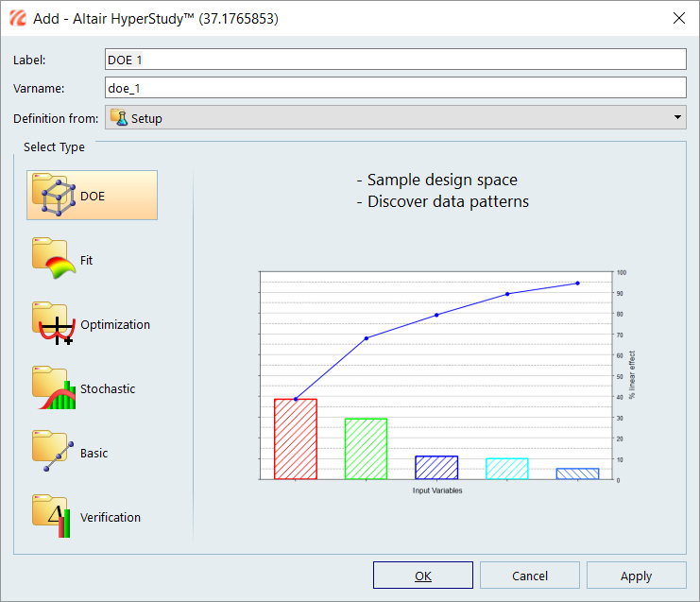
Task: Click into the Varname field containing doe_1
Action: pyautogui.click(x=396, y=88)
